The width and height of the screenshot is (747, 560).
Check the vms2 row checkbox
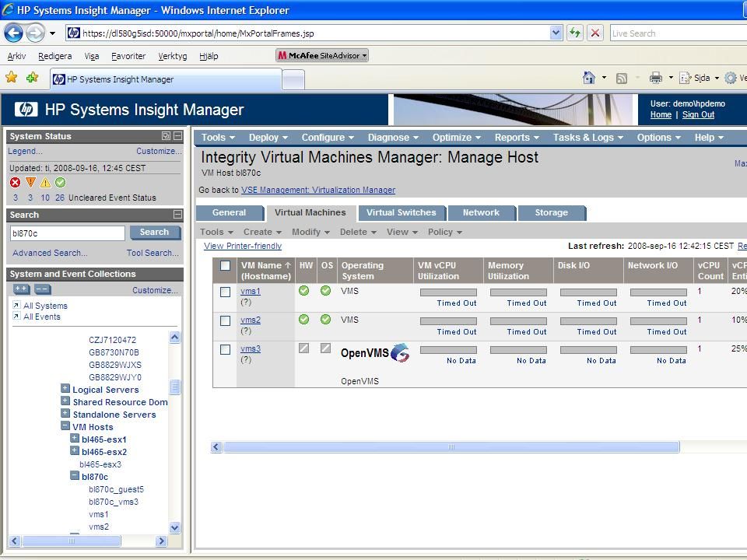pyautogui.click(x=226, y=321)
